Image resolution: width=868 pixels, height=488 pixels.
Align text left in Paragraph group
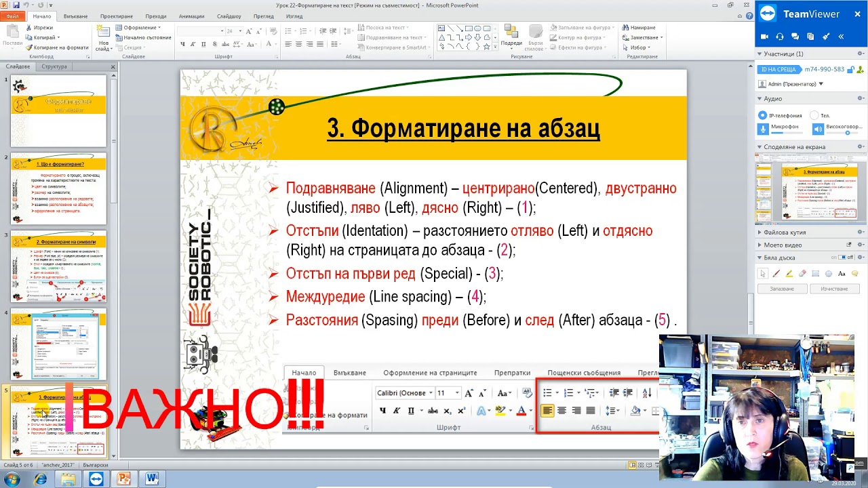pyautogui.click(x=288, y=44)
